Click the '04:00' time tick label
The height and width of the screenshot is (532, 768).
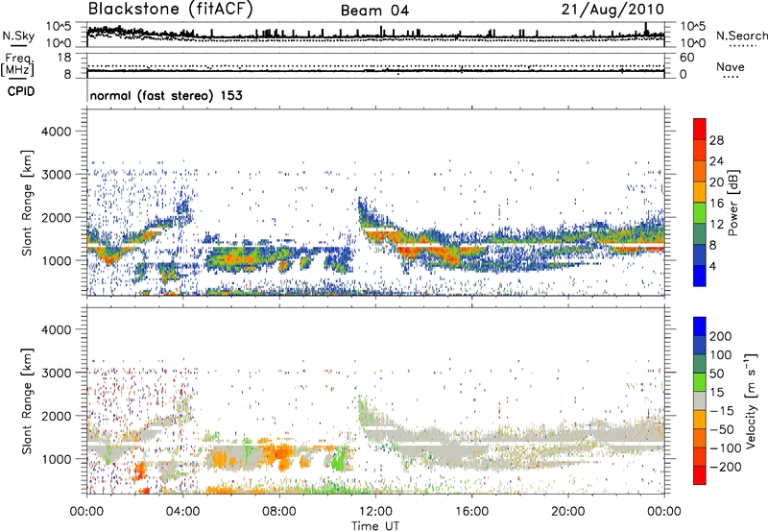coord(183,512)
